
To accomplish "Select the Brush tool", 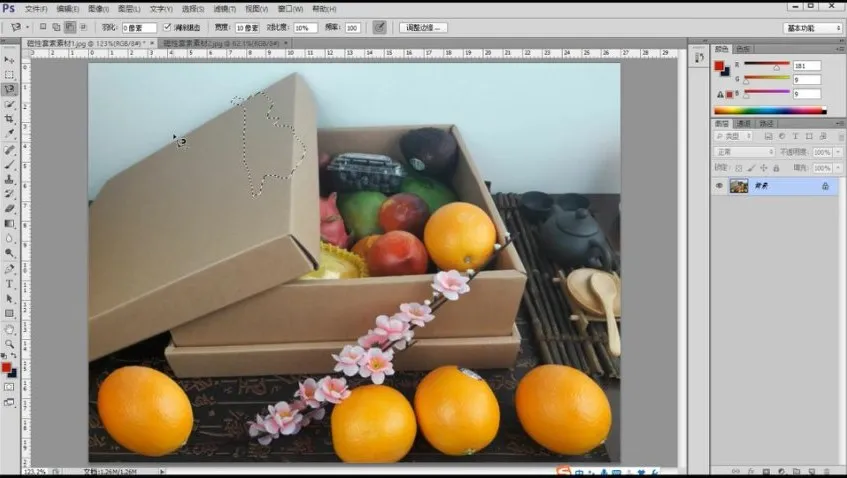I will (x=9, y=164).
